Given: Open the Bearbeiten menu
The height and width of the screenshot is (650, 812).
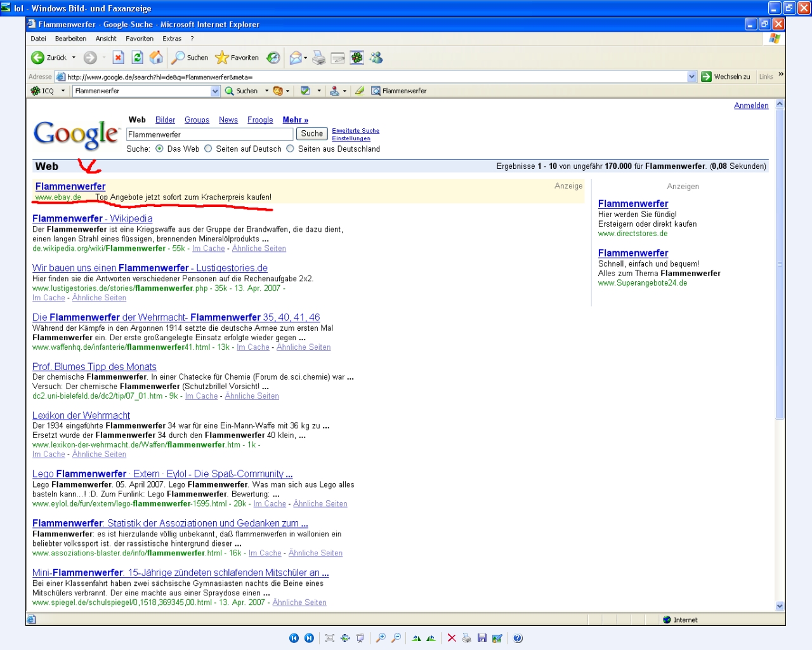Looking at the screenshot, I should pos(70,39).
